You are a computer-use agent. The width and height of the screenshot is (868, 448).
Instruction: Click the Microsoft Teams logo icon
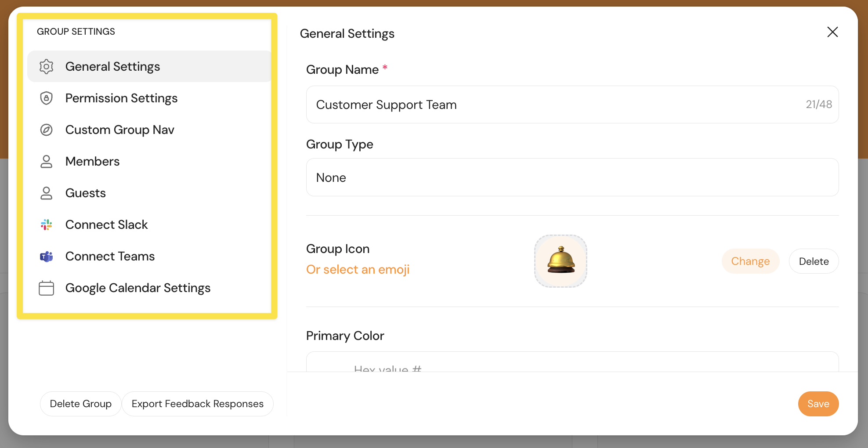point(46,256)
